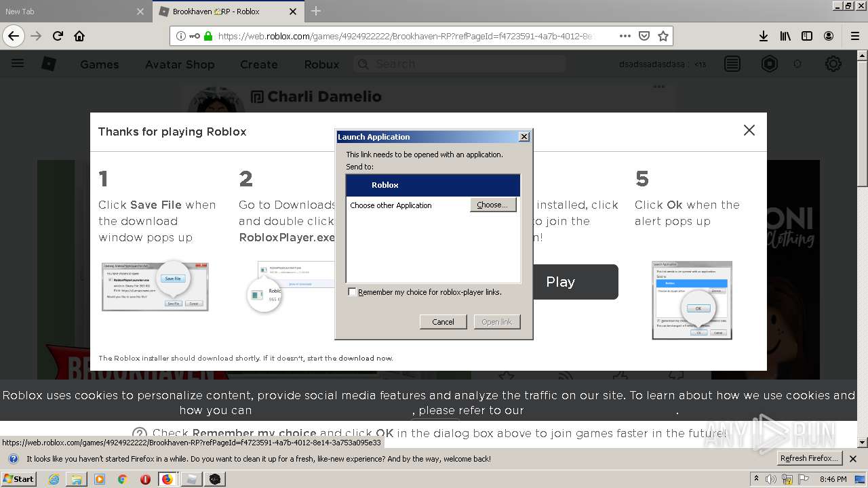This screenshot has height=488, width=868.
Task: Click the forward navigation arrow
Action: [x=36, y=36]
